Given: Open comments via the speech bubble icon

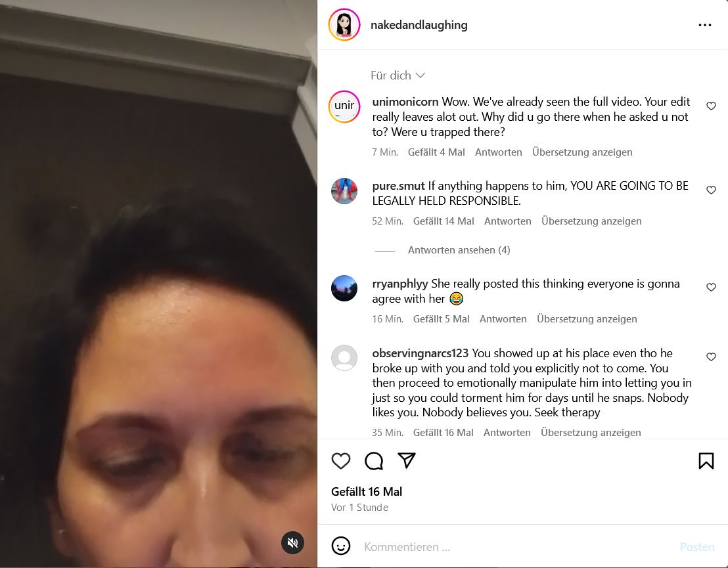Looking at the screenshot, I should pos(374,461).
